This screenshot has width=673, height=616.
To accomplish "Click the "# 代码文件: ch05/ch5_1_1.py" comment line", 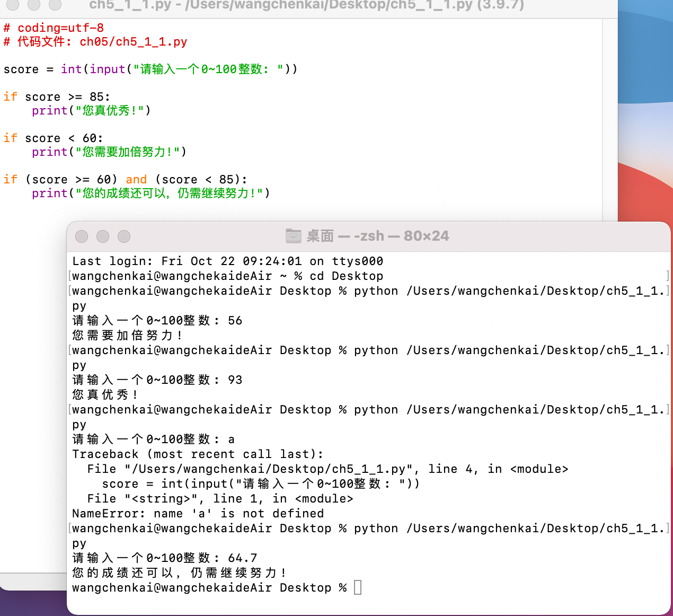I will (x=95, y=41).
